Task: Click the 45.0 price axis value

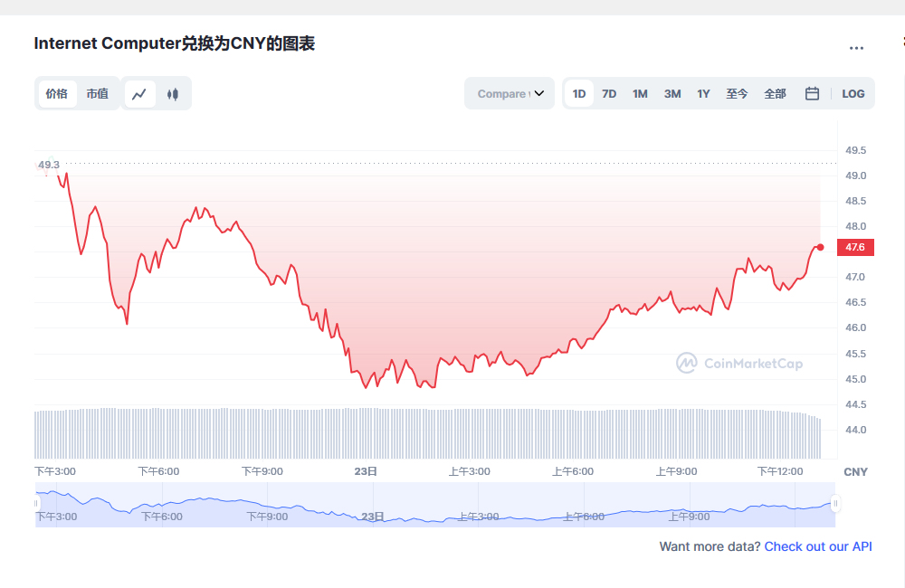Action: point(855,379)
